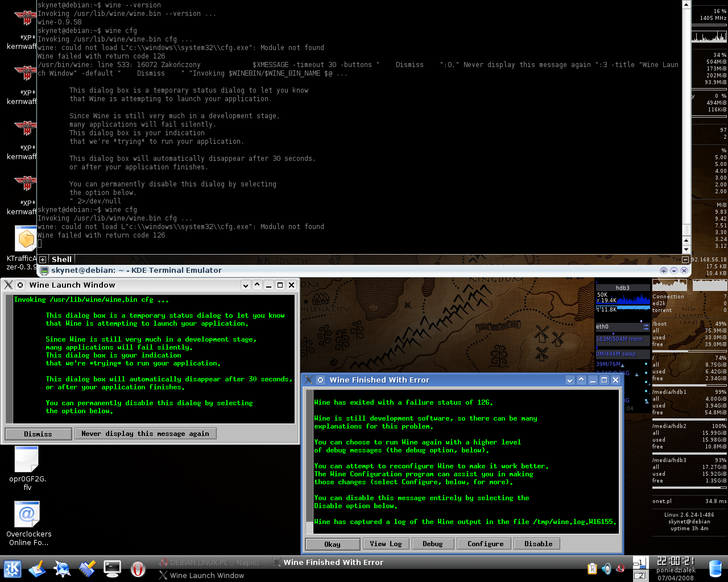Click the terminal scrollbar down arrow at the bottom
728x582 pixels.
(x=686, y=250)
